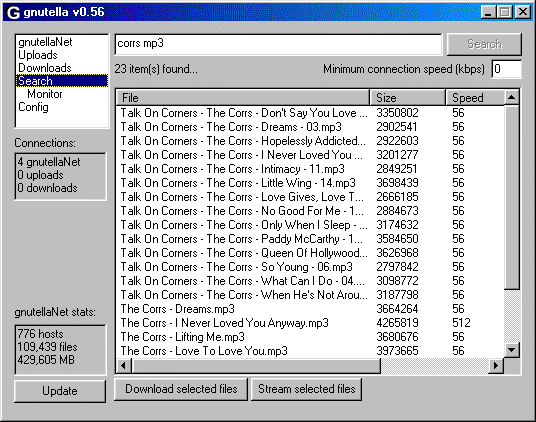
Task: Select "Little Wing - 14.mp3" result row
Action: coord(310,183)
